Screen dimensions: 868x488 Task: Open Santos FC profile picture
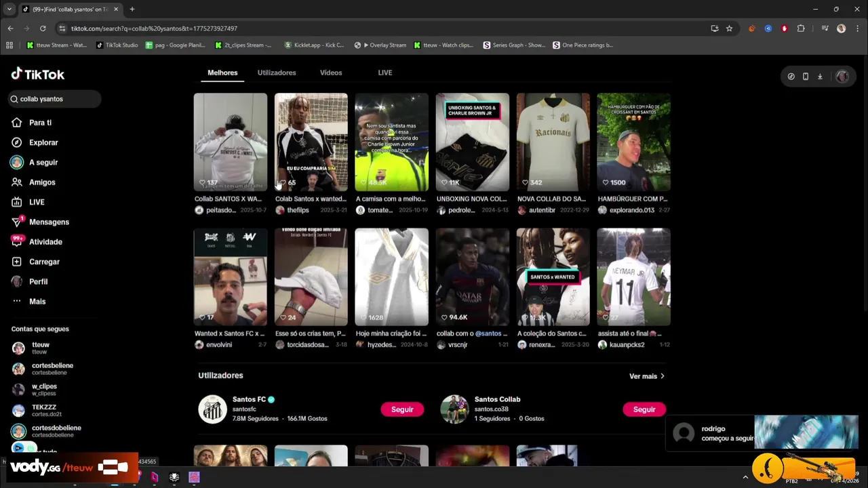pyautogui.click(x=212, y=409)
